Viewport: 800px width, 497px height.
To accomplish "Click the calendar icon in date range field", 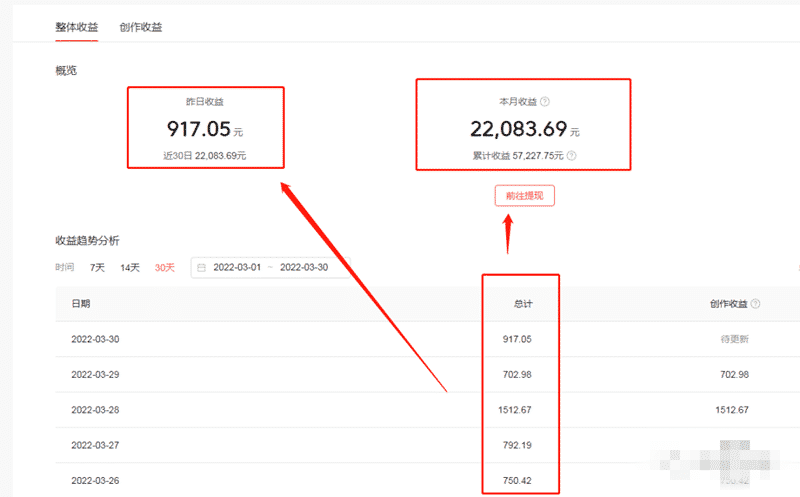I will (x=202, y=267).
